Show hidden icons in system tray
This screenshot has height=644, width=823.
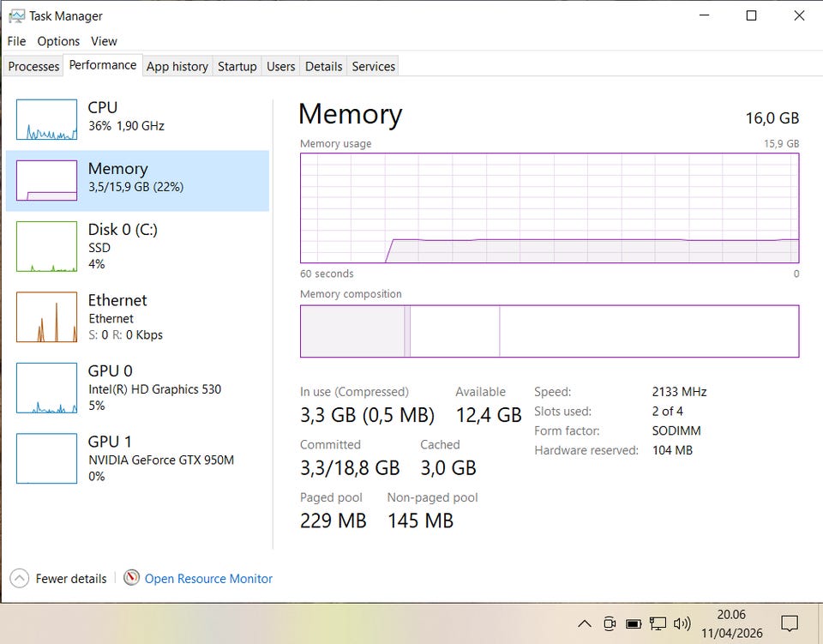click(x=585, y=623)
